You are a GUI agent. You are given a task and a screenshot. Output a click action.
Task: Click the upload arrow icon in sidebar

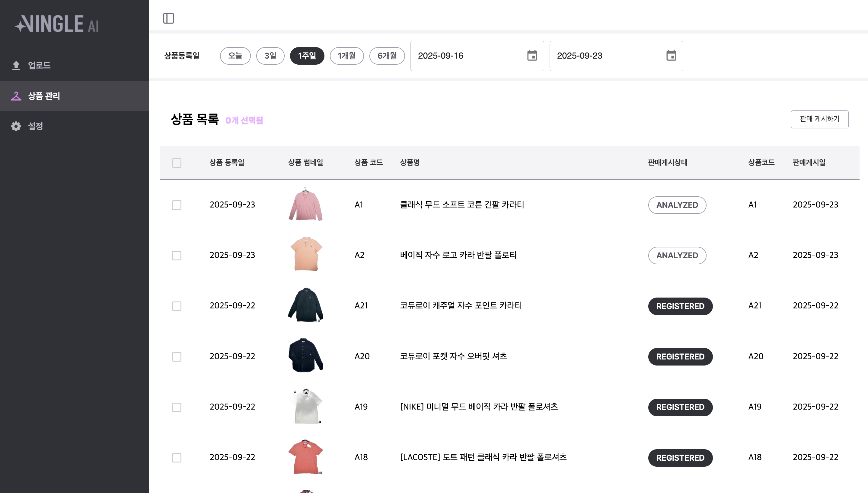(x=16, y=65)
